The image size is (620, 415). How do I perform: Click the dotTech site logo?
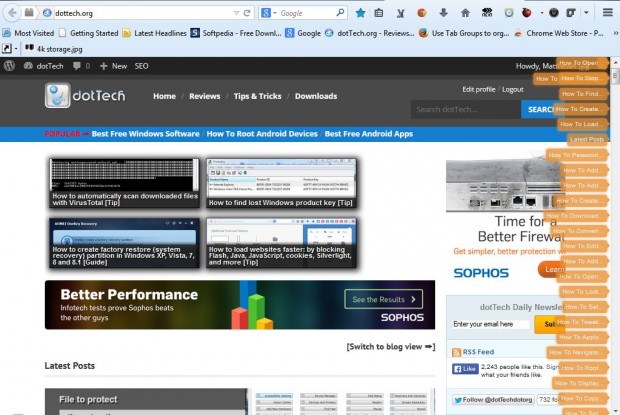click(x=85, y=95)
